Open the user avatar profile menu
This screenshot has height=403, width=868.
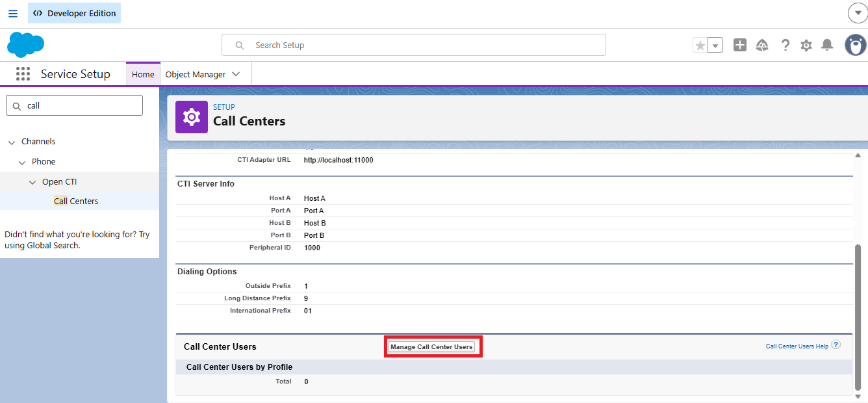856,45
